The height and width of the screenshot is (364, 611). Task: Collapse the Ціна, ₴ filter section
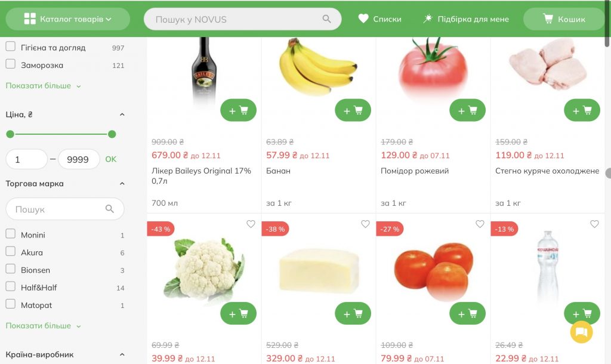tap(122, 115)
